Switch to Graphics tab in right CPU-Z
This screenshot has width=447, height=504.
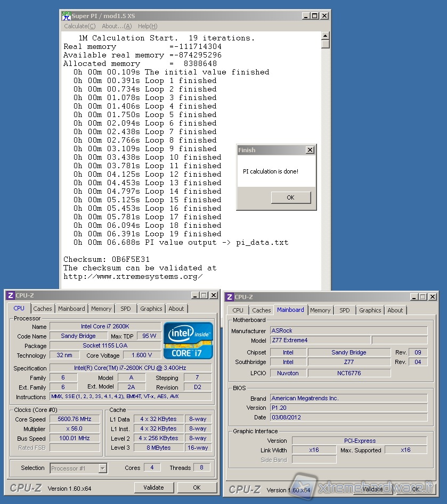pos(370,310)
